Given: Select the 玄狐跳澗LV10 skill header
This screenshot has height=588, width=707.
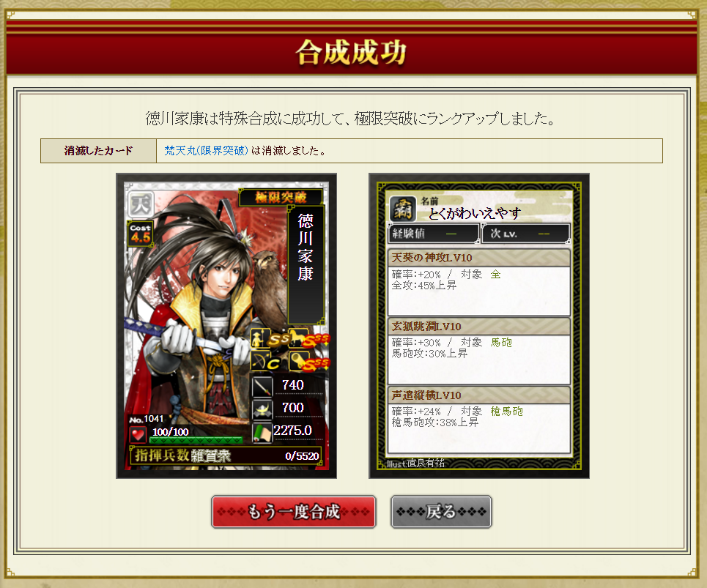Looking at the screenshot, I should (479, 326).
